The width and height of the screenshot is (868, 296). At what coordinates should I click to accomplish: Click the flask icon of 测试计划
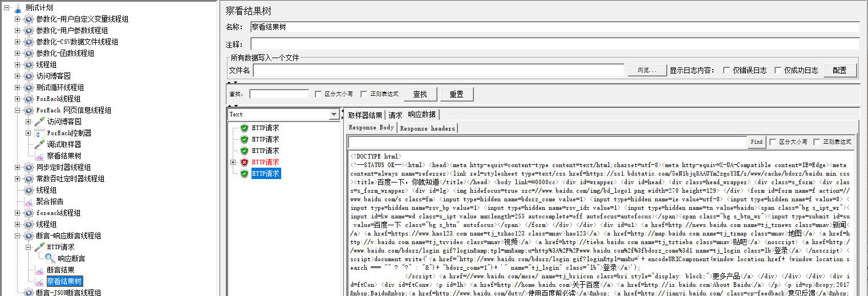click(x=17, y=7)
